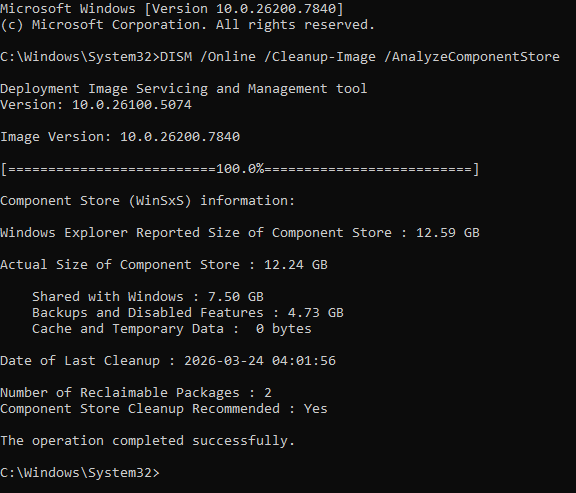Click the Version: 10.0.26100.5074 line

(96, 105)
